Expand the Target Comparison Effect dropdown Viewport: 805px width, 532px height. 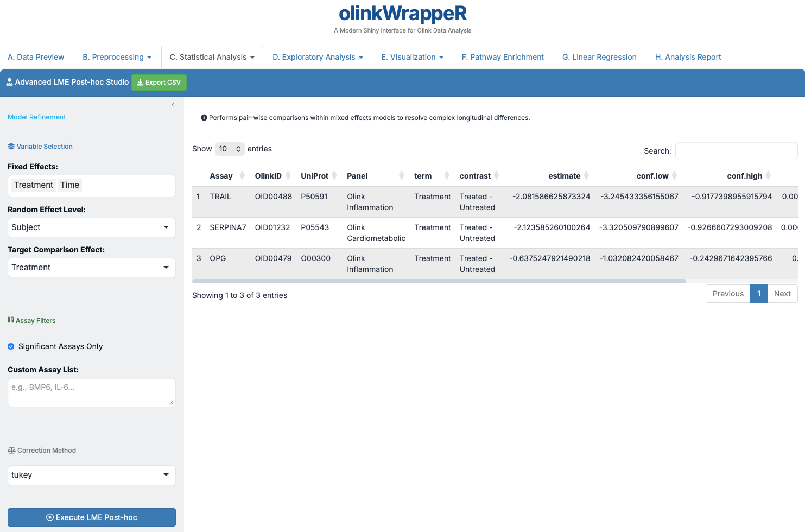pos(91,268)
